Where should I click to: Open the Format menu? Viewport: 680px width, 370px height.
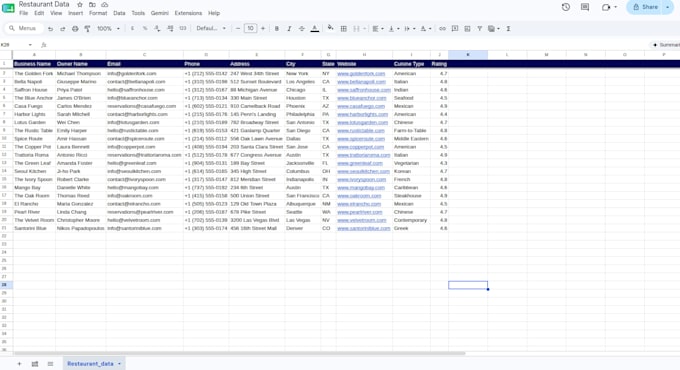coord(98,13)
